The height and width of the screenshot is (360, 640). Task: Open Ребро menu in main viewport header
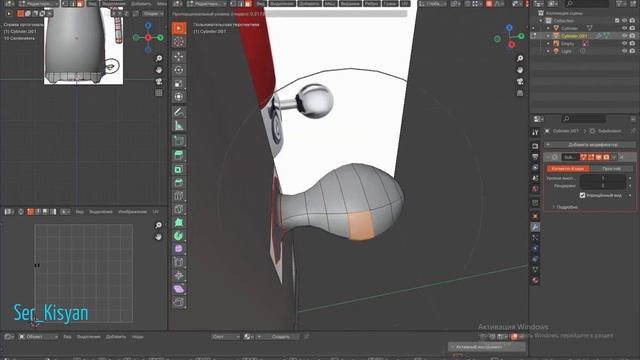372,4
